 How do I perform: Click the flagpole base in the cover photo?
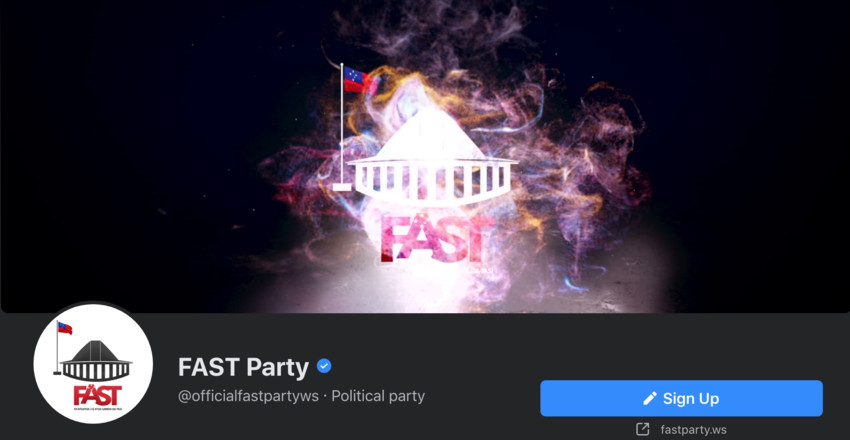click(x=342, y=187)
